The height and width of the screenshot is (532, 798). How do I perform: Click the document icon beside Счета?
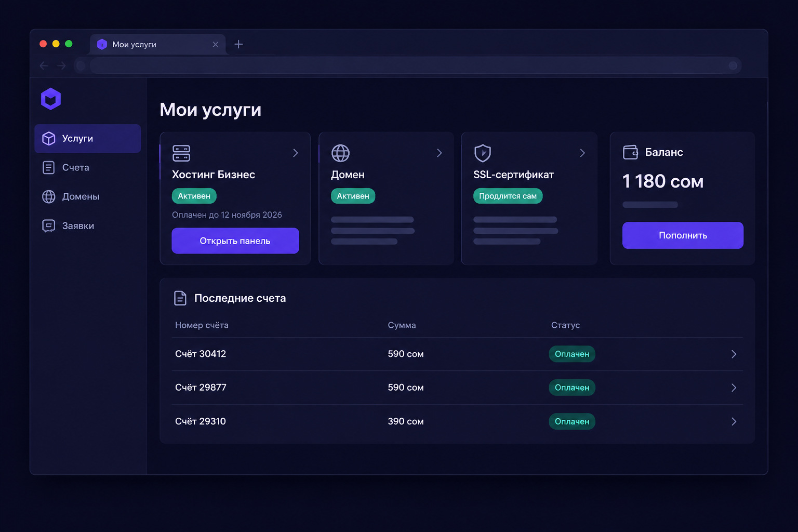49,167
